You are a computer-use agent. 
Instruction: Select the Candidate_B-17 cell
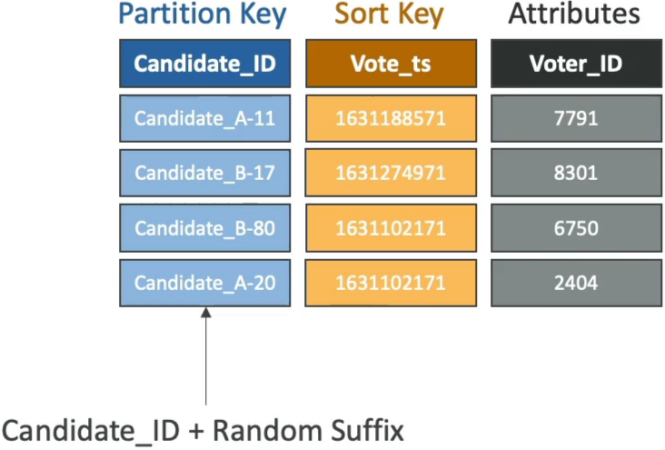point(205,173)
